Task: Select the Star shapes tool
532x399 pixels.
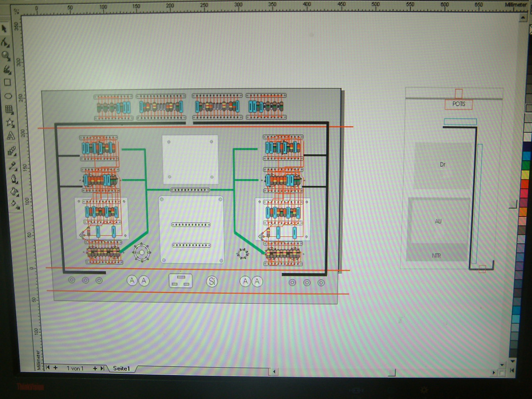Action: [10, 123]
